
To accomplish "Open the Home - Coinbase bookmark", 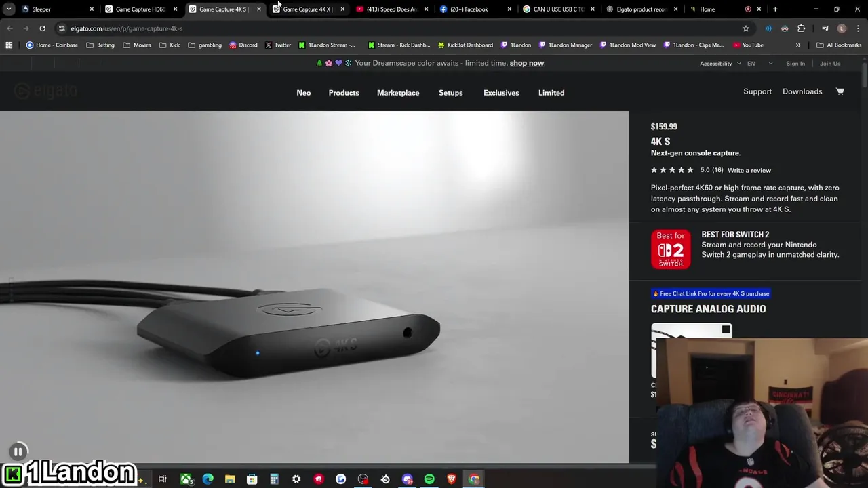I will (x=52, y=45).
